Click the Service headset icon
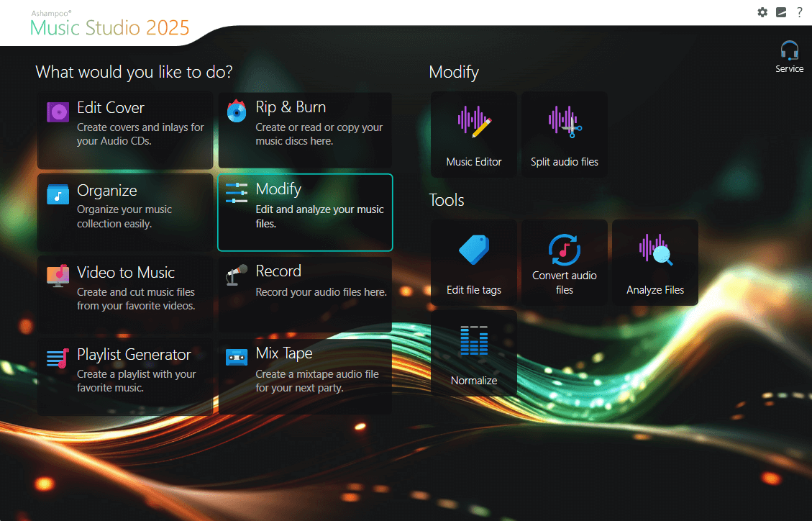 (x=789, y=51)
